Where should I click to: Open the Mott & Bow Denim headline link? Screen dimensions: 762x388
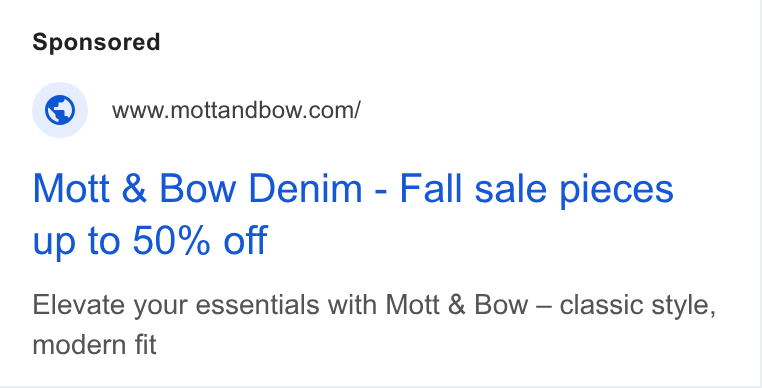(x=353, y=214)
